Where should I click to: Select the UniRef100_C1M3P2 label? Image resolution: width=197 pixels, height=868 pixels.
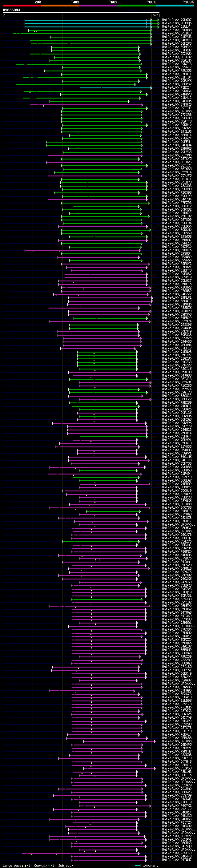[x=177, y=721]
